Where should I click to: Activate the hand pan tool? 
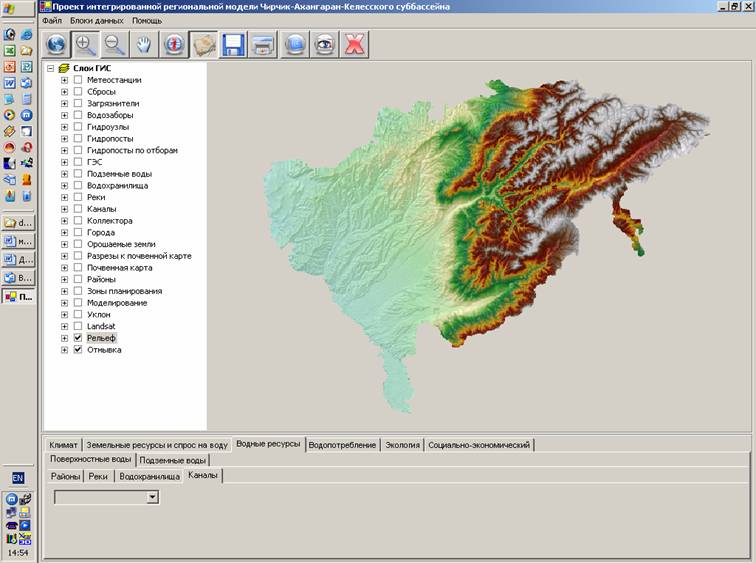145,44
